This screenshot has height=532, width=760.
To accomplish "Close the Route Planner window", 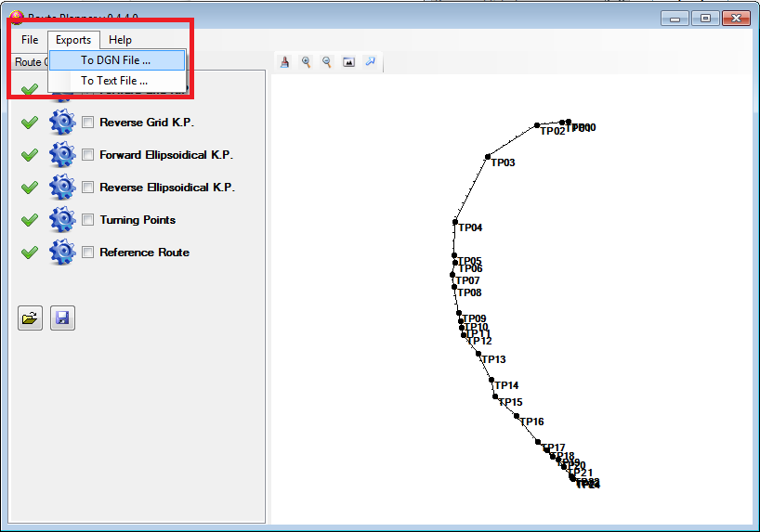I will click(x=736, y=19).
